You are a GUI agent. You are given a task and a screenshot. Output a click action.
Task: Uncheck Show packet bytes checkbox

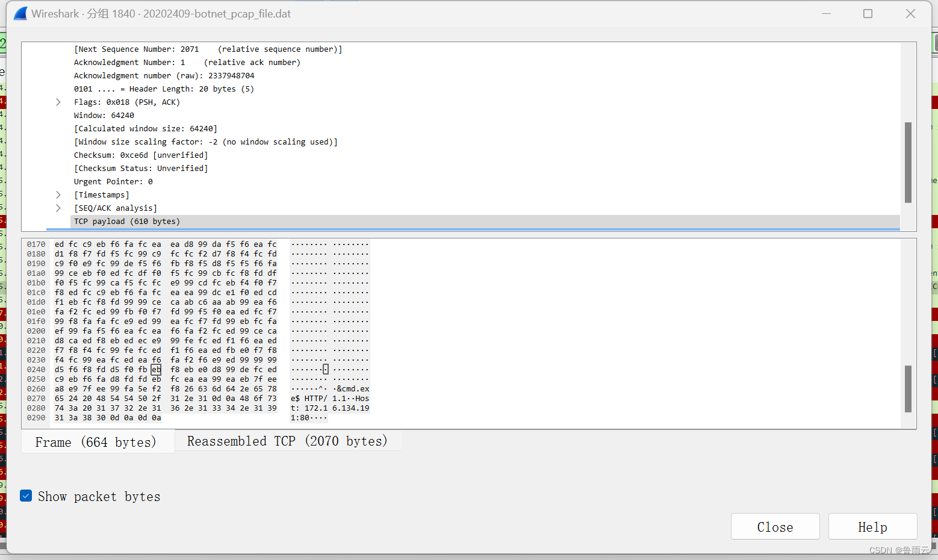26,496
